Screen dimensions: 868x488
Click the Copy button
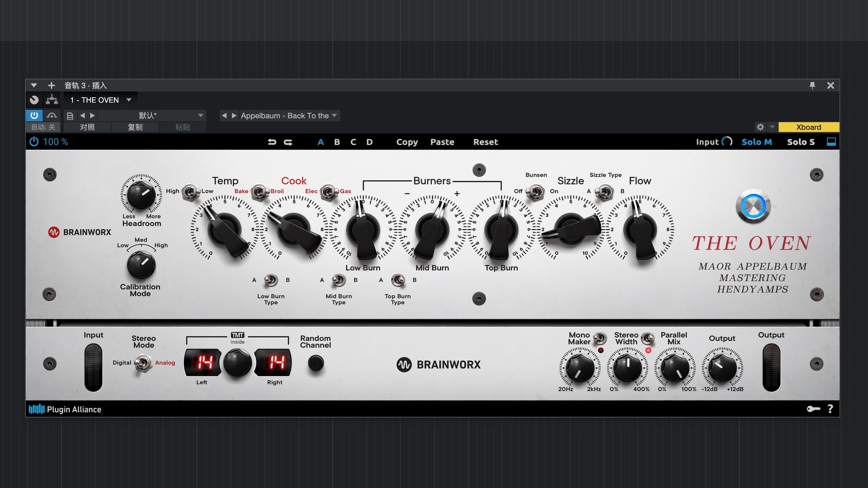[x=407, y=142]
